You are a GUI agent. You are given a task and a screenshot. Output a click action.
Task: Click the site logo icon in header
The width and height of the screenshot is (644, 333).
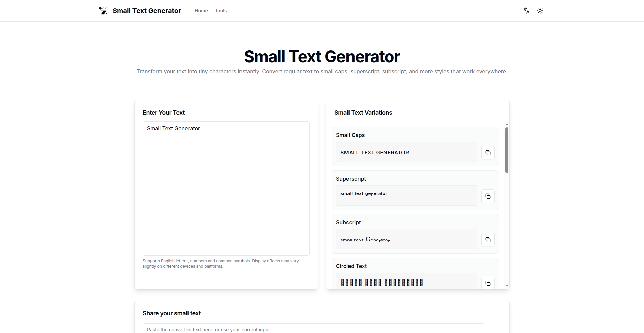point(103,11)
